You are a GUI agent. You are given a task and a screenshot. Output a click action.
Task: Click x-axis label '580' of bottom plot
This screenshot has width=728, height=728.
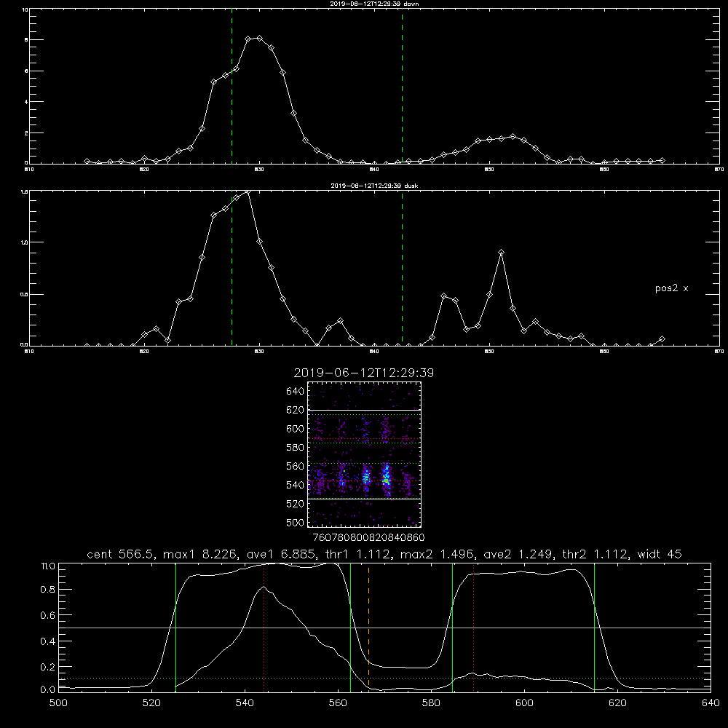pyautogui.click(x=431, y=703)
